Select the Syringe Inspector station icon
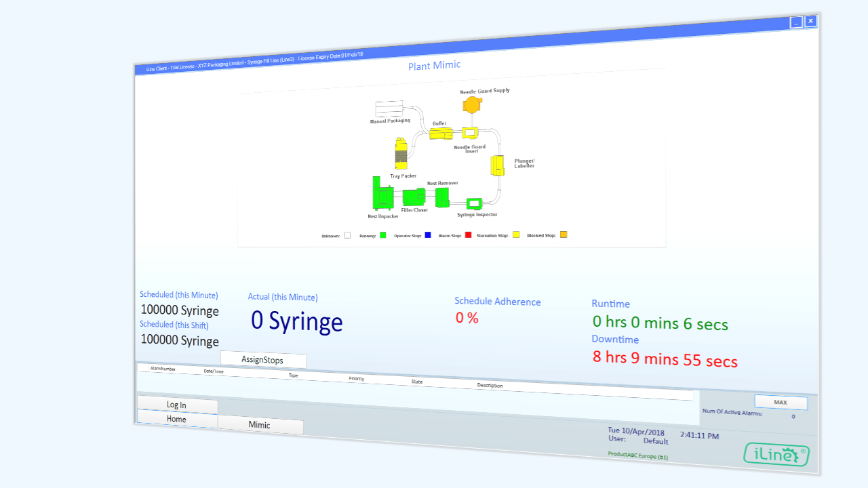Image resolution: width=868 pixels, height=488 pixels. click(474, 203)
